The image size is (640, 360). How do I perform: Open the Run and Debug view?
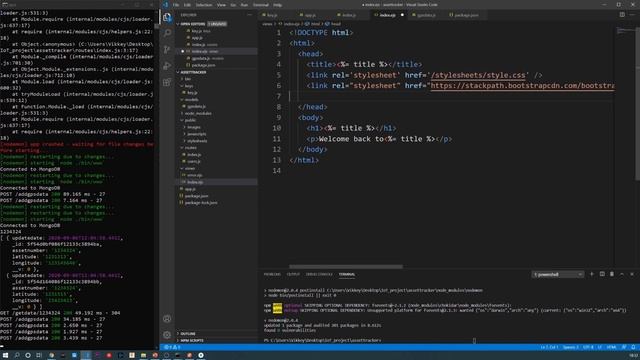click(167, 66)
